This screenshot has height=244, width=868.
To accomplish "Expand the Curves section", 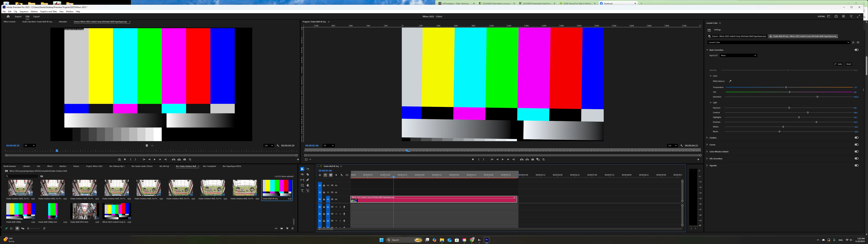I will tap(707, 145).
